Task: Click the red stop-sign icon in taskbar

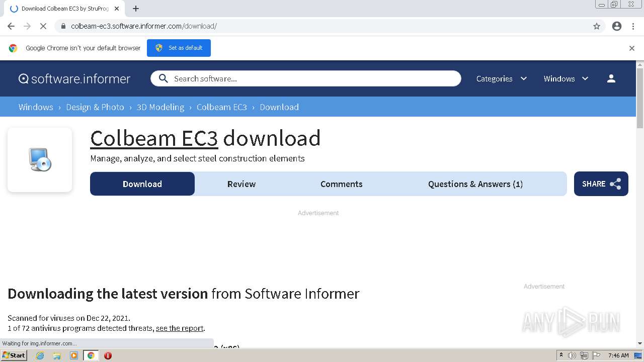Action: [108, 355]
